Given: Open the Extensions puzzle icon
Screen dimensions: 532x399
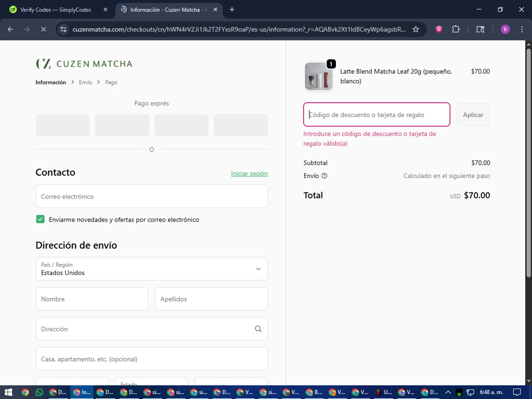Looking at the screenshot, I should 456,29.
